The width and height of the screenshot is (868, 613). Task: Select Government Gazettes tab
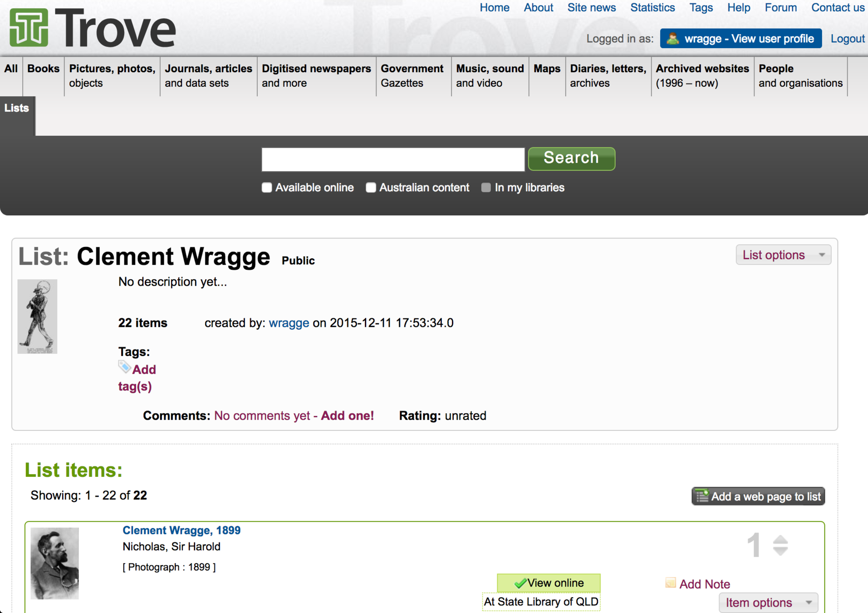(x=413, y=76)
